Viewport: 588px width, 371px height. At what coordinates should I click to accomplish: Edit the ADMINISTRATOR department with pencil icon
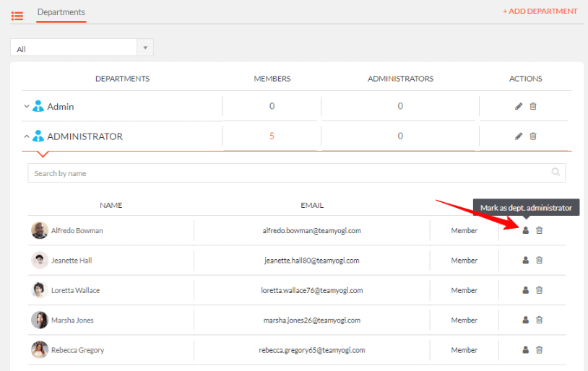tap(519, 136)
